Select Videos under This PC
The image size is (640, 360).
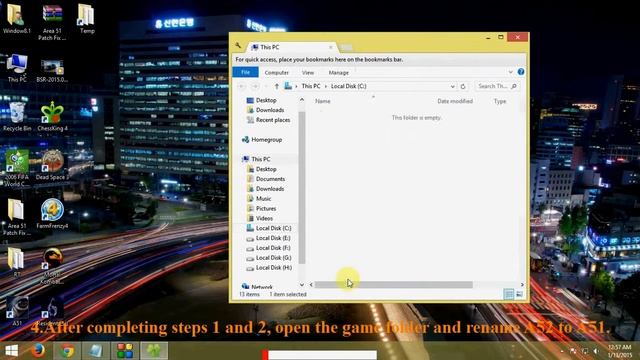pos(260,218)
